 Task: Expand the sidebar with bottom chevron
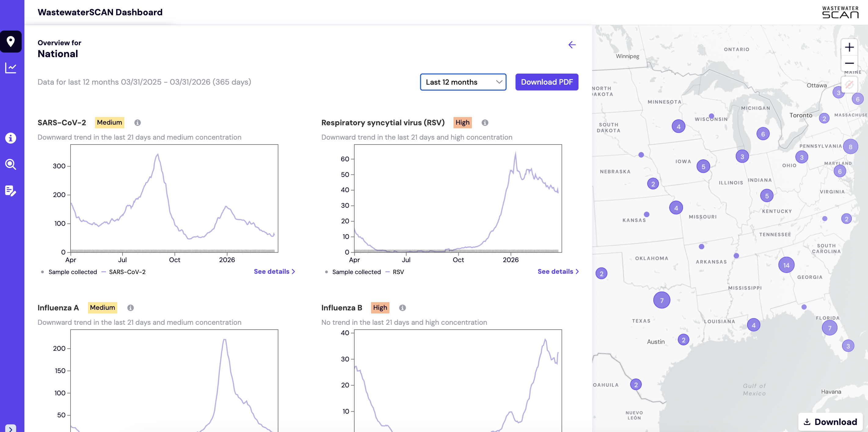11,429
